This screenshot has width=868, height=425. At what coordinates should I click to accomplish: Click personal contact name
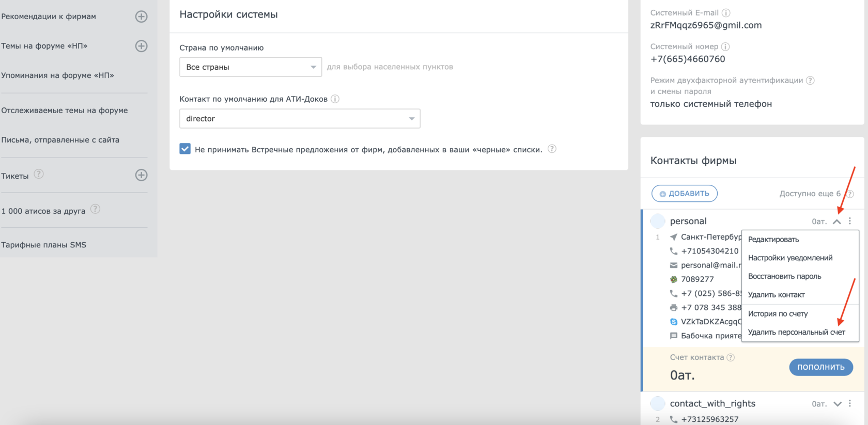pyautogui.click(x=688, y=221)
